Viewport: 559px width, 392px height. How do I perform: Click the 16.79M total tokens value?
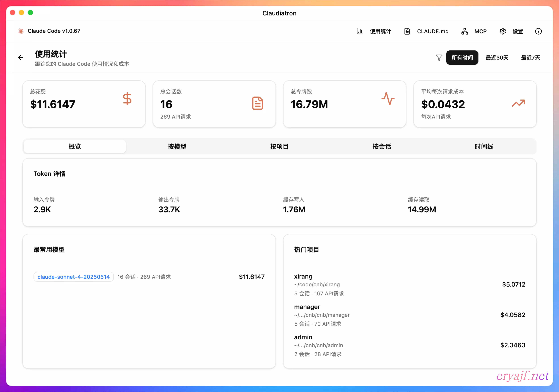click(309, 104)
